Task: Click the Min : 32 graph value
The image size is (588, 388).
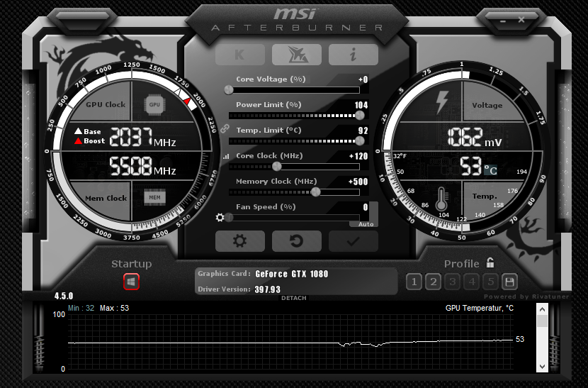Action: point(81,308)
